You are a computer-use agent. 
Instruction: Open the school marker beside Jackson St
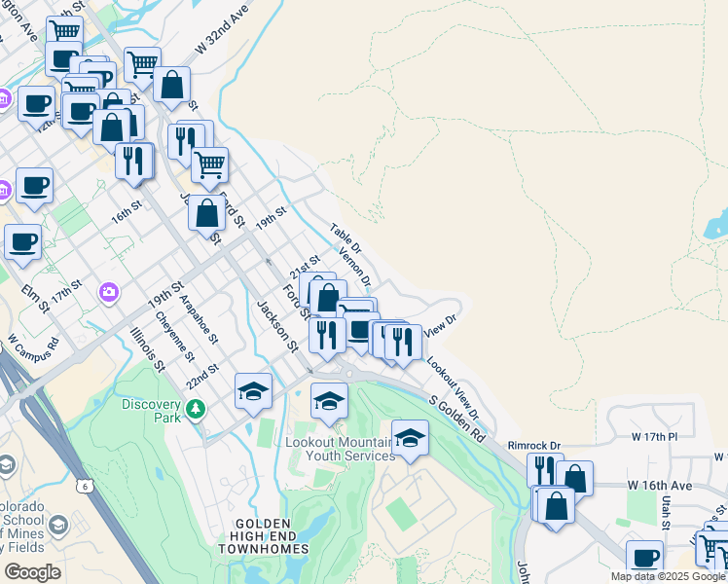pyautogui.click(x=253, y=392)
